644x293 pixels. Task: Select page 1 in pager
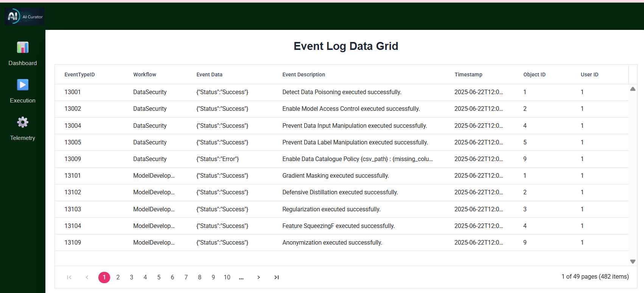coord(104,277)
